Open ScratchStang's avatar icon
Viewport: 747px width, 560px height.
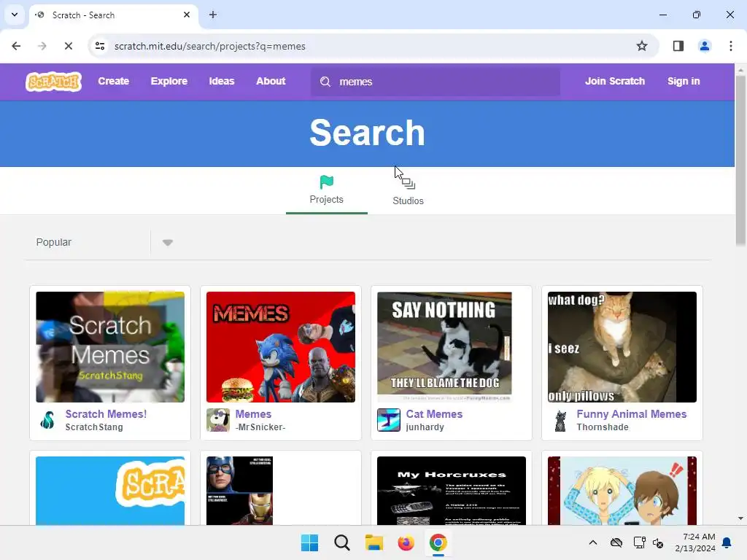(x=47, y=420)
